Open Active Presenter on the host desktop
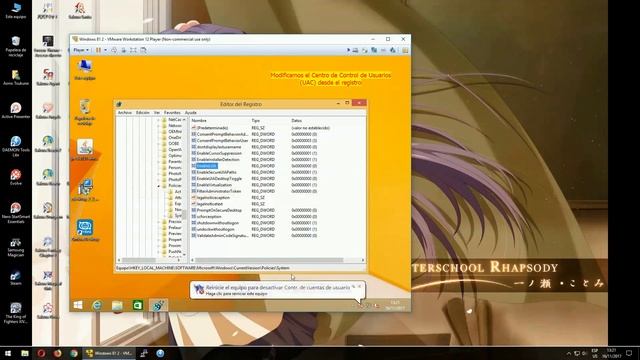The width and height of the screenshot is (640, 360). coord(16,111)
